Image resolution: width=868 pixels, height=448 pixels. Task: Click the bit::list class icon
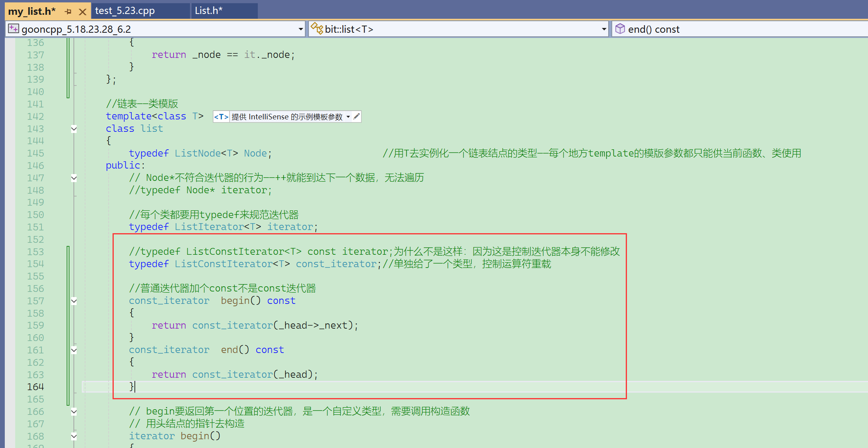(317, 29)
